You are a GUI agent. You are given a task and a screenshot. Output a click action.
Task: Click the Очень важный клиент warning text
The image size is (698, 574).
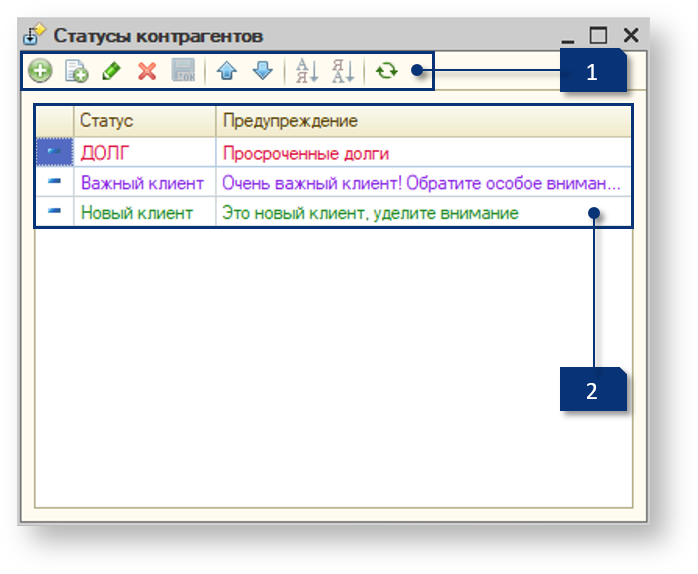pyautogui.click(x=421, y=183)
